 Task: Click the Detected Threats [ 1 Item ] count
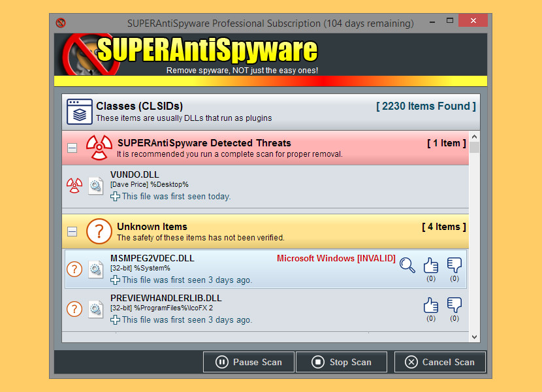446,143
